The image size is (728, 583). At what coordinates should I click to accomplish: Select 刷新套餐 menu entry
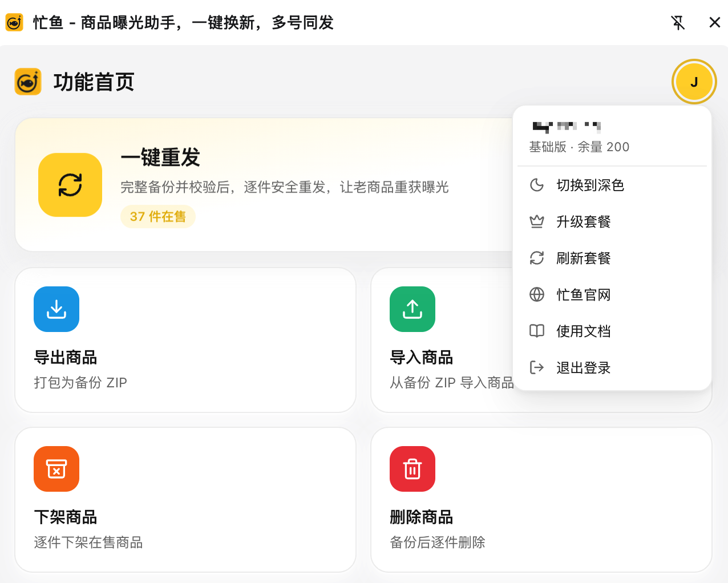coord(612,258)
